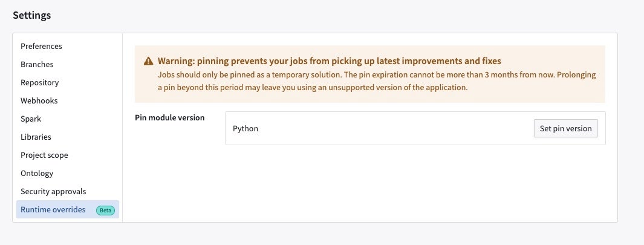Click the Set pin version button

565,128
